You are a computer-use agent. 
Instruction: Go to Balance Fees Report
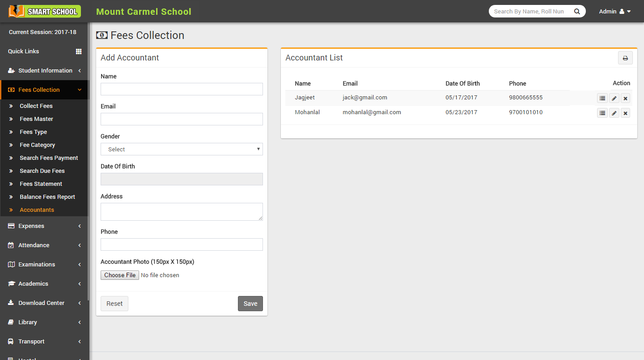click(x=47, y=197)
